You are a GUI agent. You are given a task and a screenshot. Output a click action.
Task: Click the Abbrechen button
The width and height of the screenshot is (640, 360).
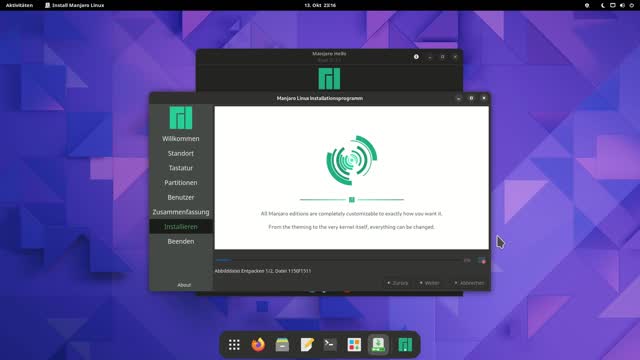click(468, 283)
